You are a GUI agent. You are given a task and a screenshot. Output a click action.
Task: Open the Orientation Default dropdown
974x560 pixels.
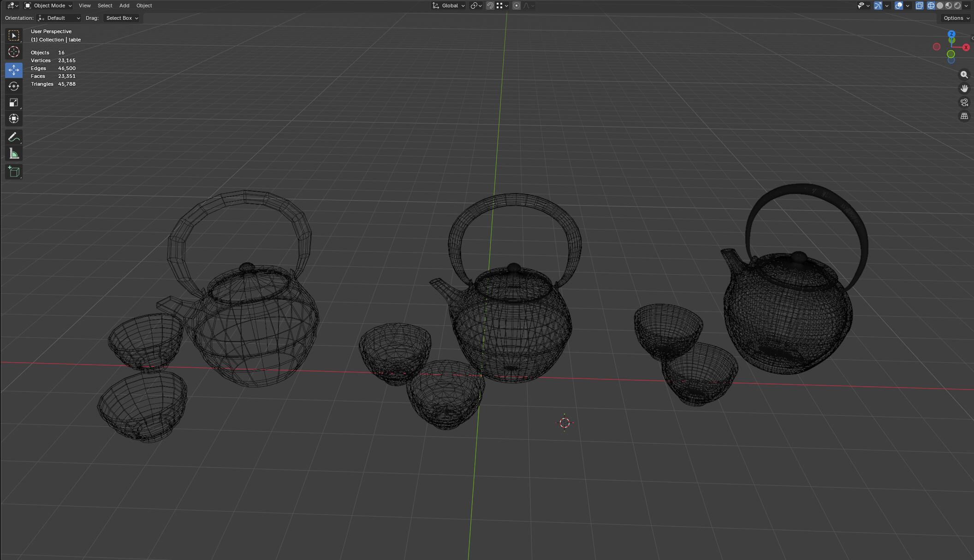click(59, 18)
